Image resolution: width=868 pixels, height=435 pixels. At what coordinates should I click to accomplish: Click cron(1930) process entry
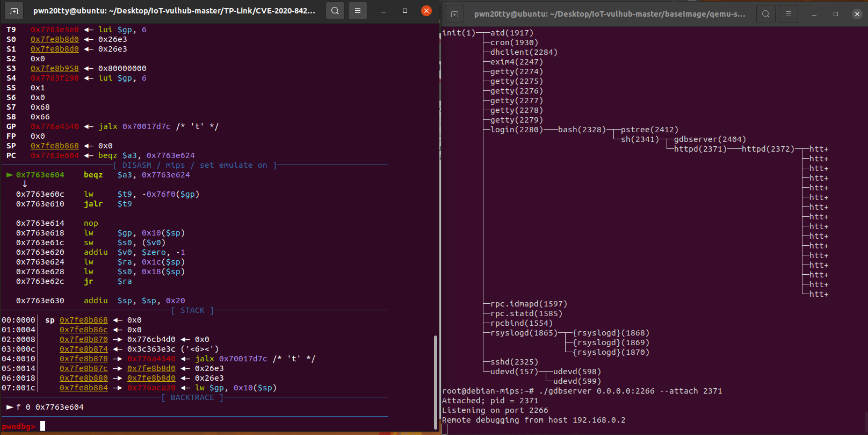514,42
